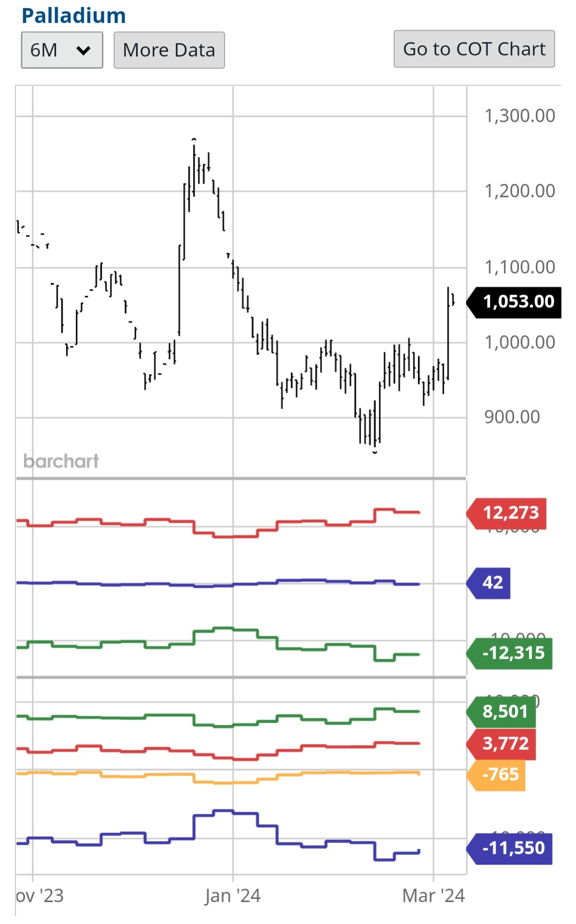The height and width of the screenshot is (924, 576).
Task: Click the black 1,053.00 price label
Action: pos(517,302)
